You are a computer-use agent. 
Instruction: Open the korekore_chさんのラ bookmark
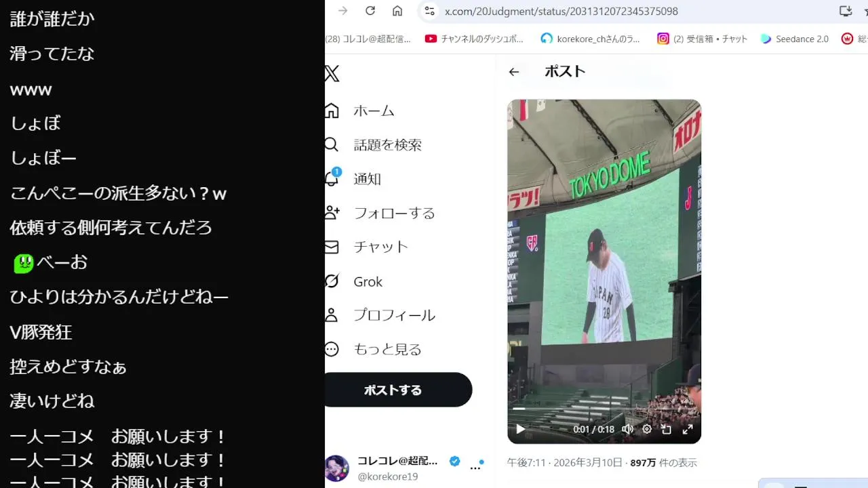click(591, 39)
